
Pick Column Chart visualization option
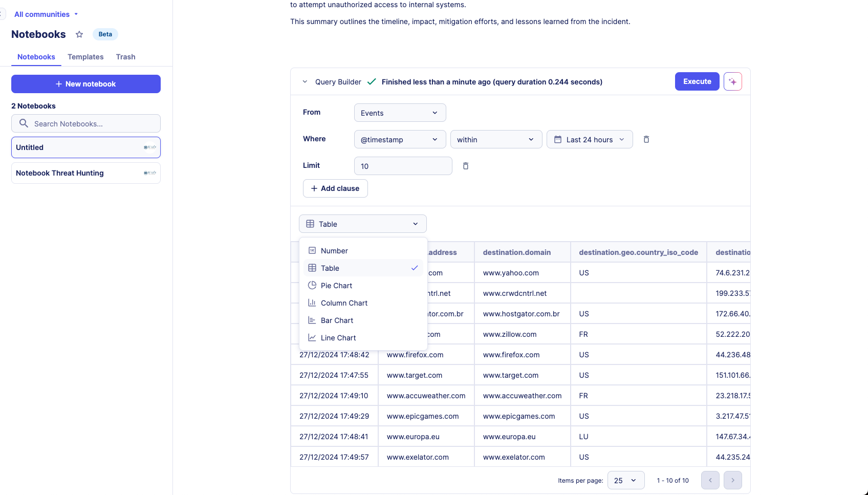(344, 303)
